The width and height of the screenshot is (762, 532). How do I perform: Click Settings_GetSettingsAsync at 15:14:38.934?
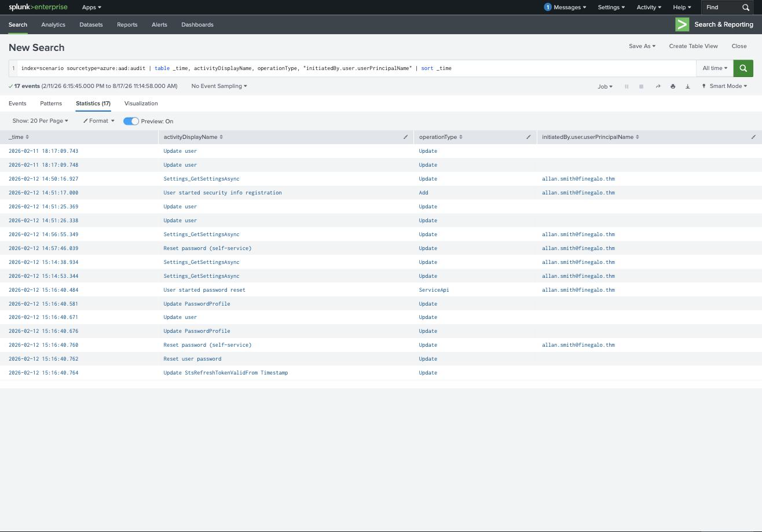click(x=201, y=262)
